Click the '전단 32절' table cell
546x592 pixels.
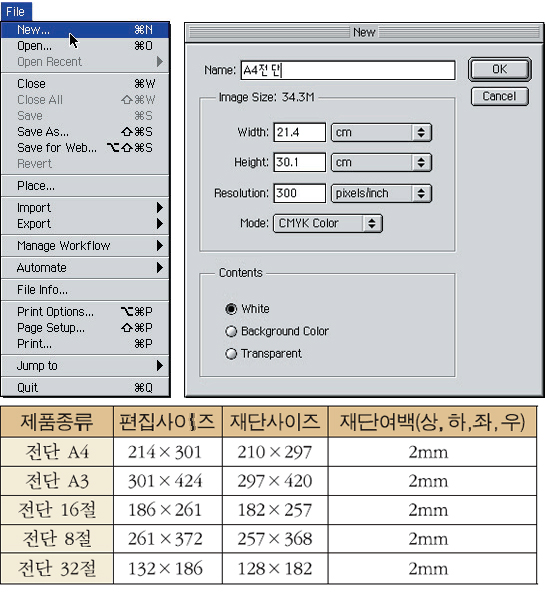pos(57,569)
